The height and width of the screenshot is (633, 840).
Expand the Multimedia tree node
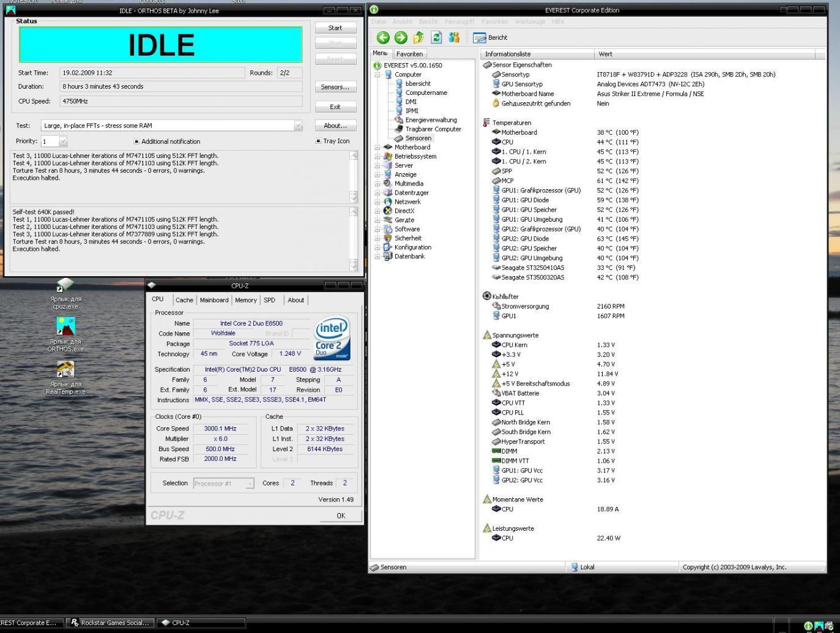[x=377, y=184]
